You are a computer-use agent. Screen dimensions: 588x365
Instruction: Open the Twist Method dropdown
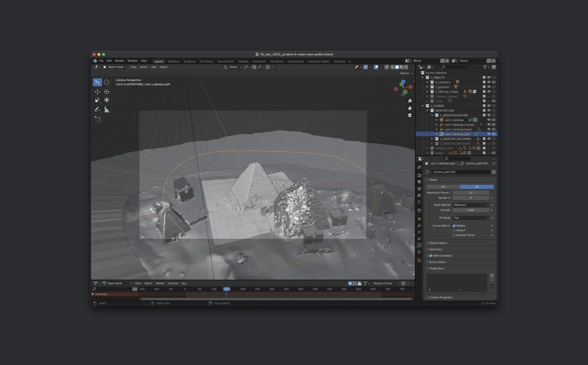tap(471, 205)
